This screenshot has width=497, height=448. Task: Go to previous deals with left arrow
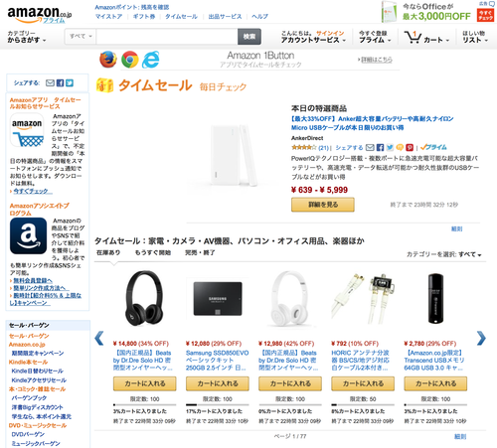pos(99,339)
